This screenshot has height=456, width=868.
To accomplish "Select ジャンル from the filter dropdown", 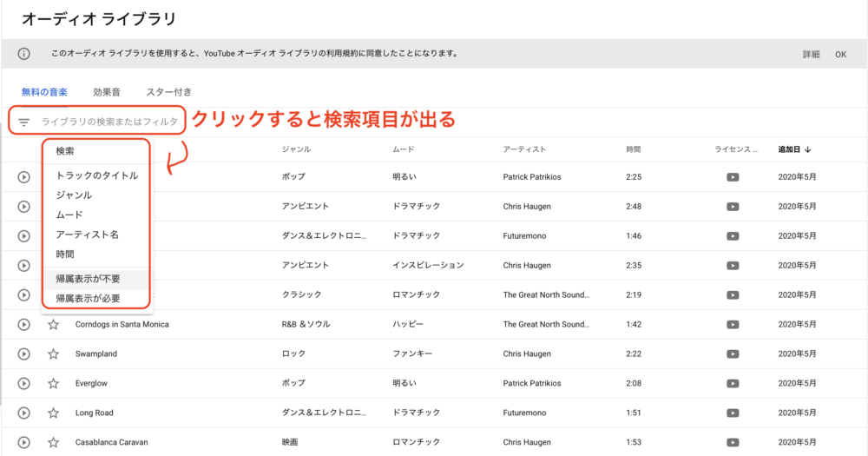I will point(74,195).
